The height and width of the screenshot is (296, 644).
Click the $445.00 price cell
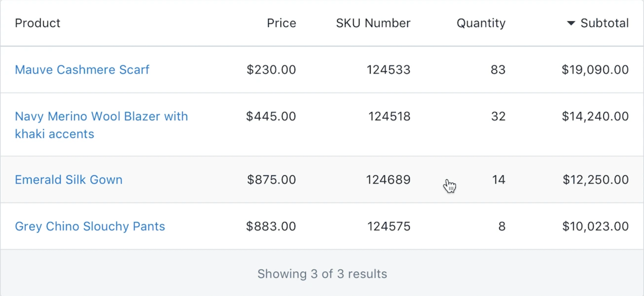coord(271,116)
